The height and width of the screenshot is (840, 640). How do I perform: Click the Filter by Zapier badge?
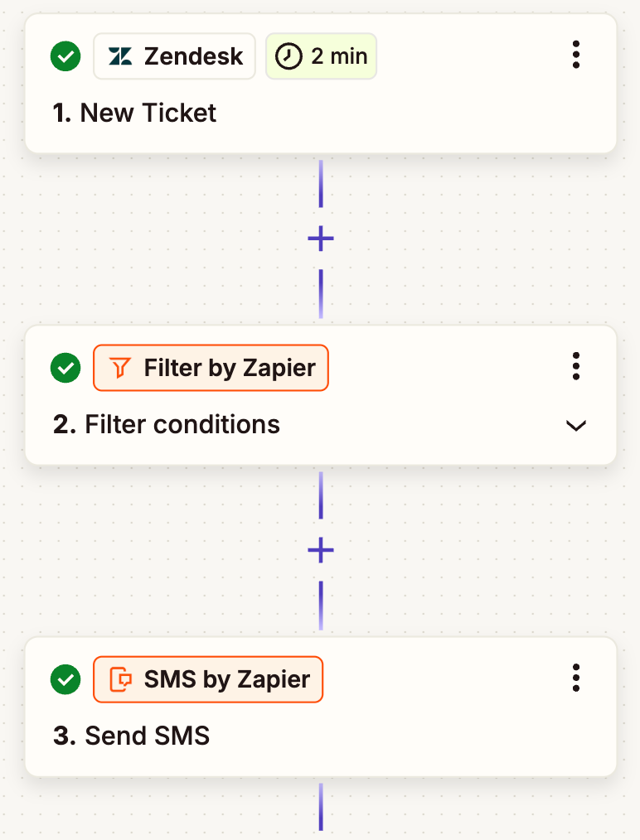pyautogui.click(x=211, y=368)
